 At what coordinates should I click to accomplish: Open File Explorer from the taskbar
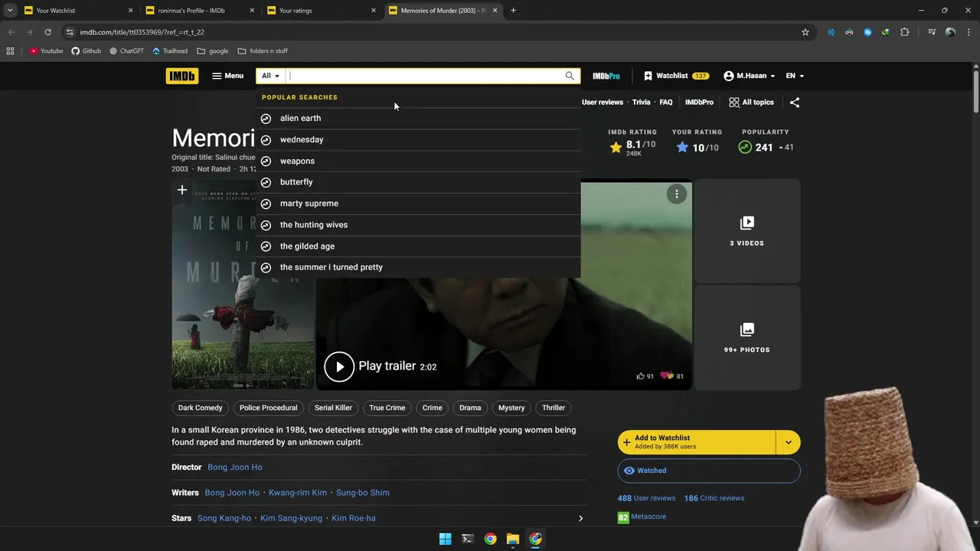pyautogui.click(x=513, y=539)
